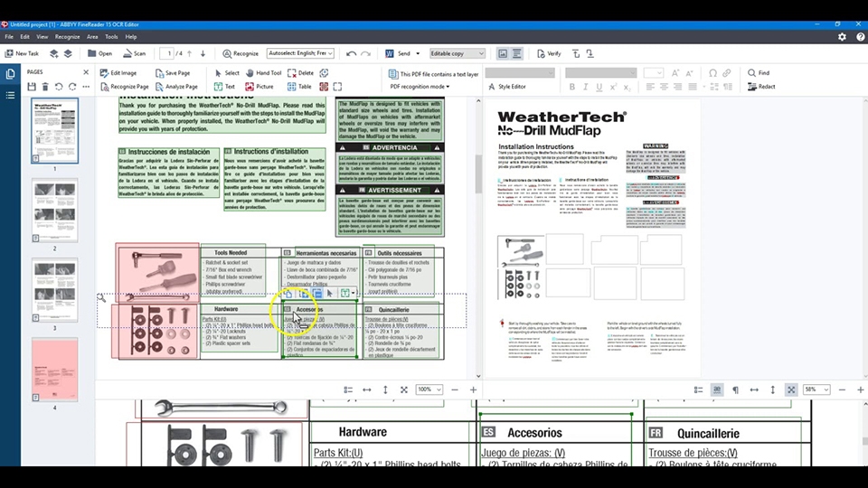Toggle the Text pane view button
This screenshot has width=868, height=488.
(516, 53)
